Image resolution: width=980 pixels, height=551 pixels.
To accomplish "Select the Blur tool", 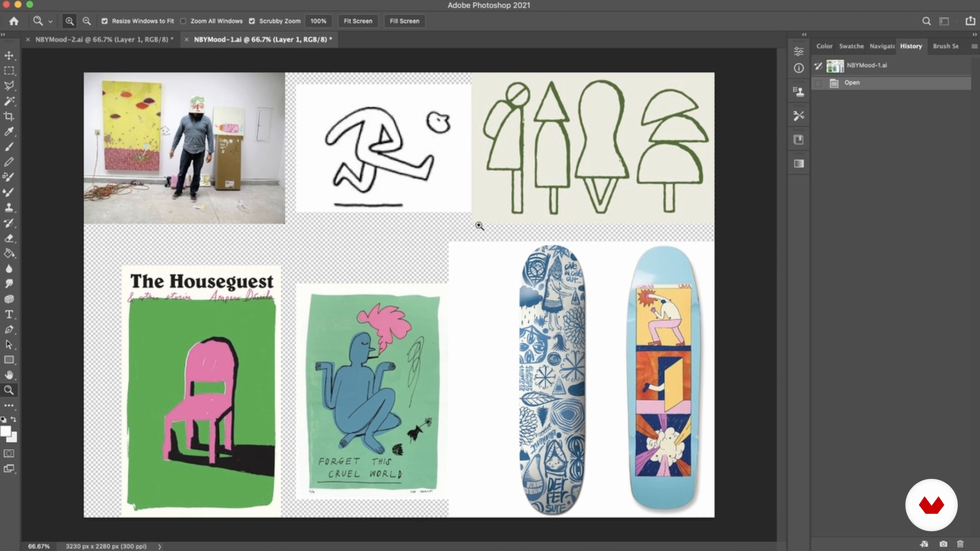I will click(9, 269).
